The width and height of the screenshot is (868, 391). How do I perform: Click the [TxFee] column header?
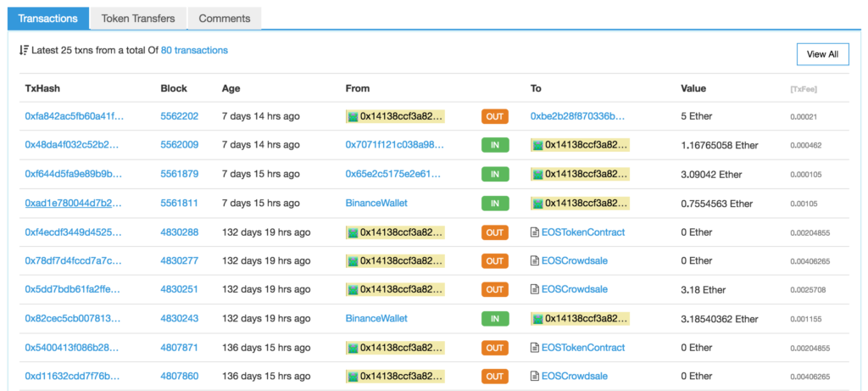[803, 88]
